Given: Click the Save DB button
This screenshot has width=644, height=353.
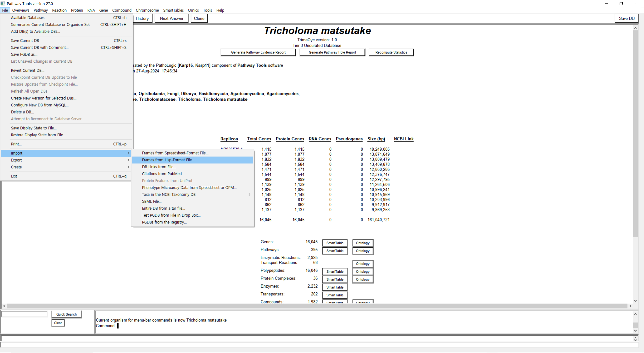Looking at the screenshot, I should pyautogui.click(x=627, y=18).
